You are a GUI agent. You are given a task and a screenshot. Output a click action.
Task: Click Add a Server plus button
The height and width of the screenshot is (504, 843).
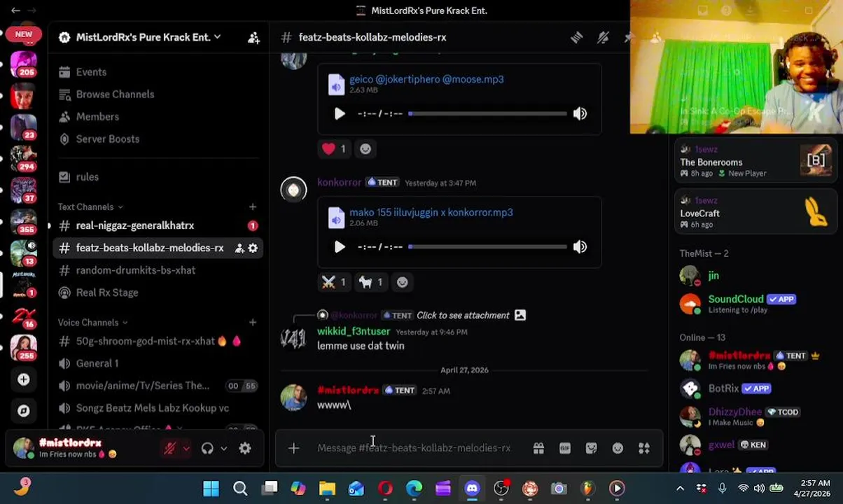click(24, 379)
